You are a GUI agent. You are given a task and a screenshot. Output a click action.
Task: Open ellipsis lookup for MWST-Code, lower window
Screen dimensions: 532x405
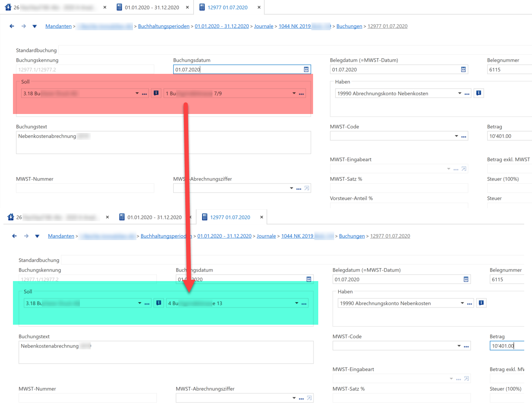466,347
